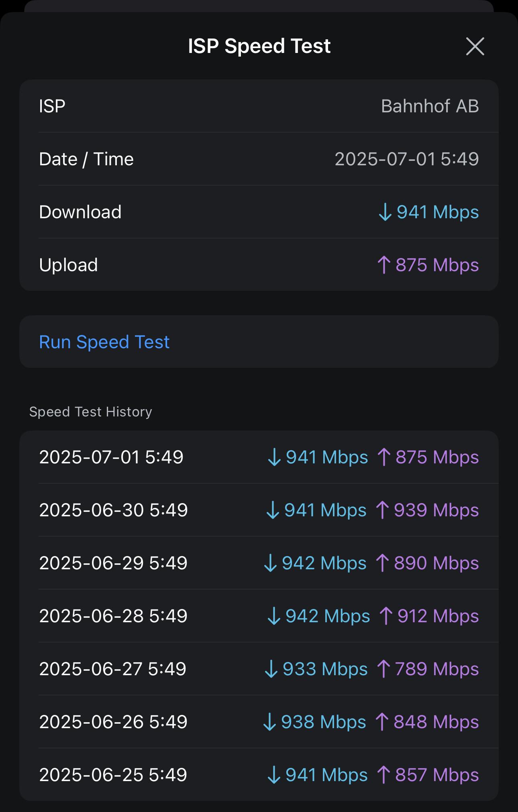Click download arrow icon next to 933 Mbps

coord(271,669)
